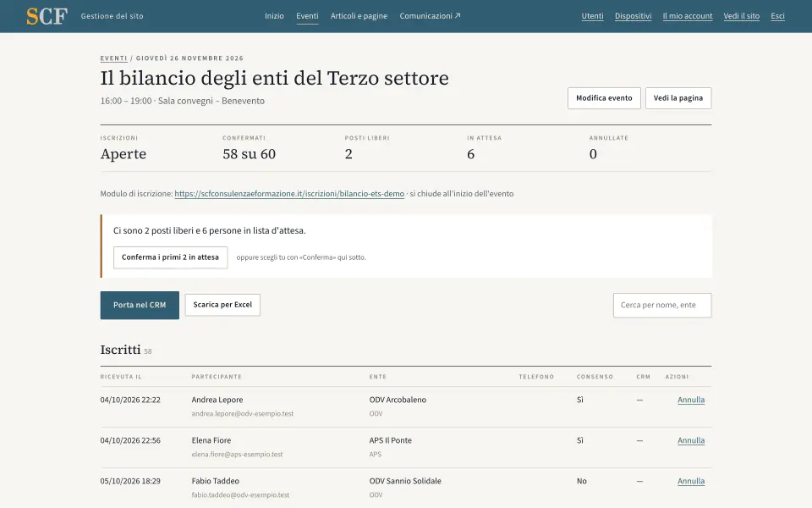Click the CRM column header
812x508 pixels.
(643, 376)
